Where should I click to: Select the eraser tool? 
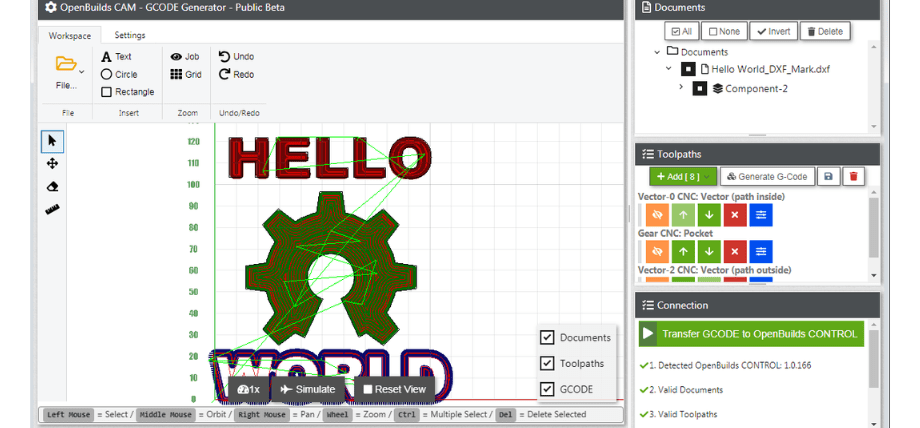pyautogui.click(x=52, y=187)
